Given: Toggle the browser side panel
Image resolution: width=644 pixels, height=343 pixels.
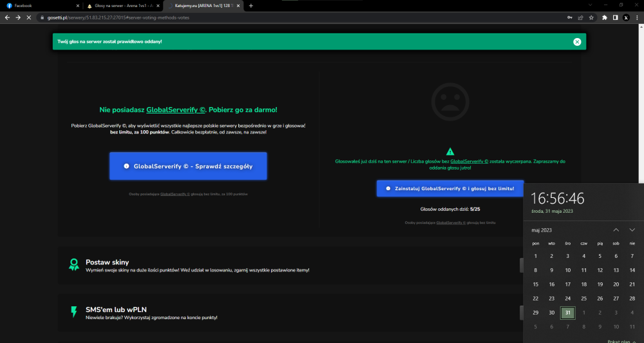Looking at the screenshot, I should 615,17.
